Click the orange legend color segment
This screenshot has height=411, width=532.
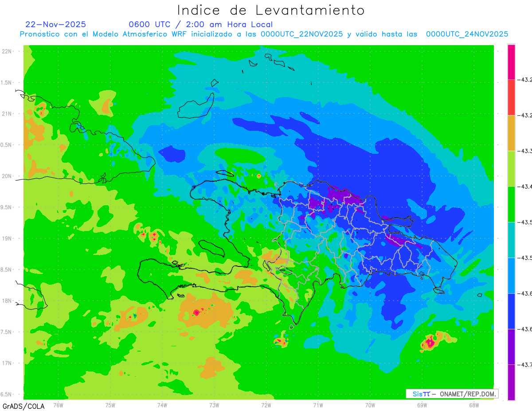coord(511,133)
